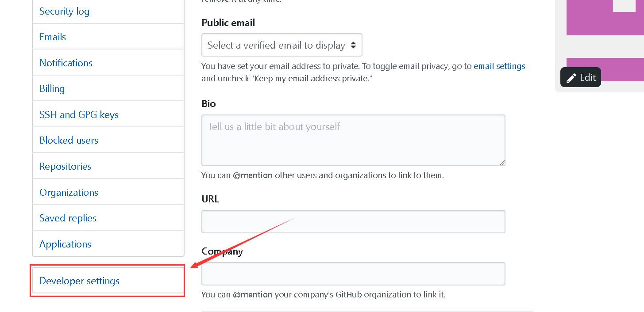Open Organizations in the sidebar
The width and height of the screenshot is (644, 312).
(x=108, y=192)
